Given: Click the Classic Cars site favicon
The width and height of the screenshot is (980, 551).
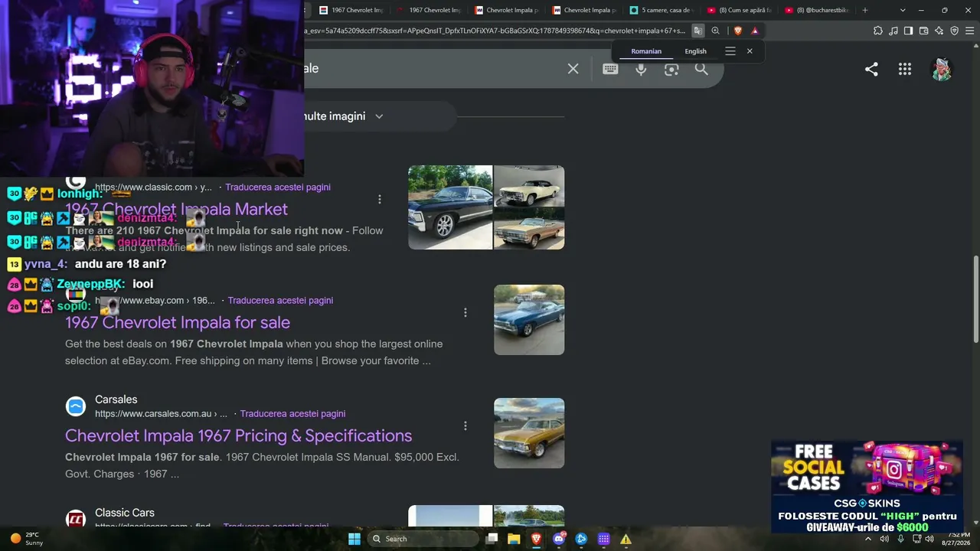Looking at the screenshot, I should [x=76, y=520].
